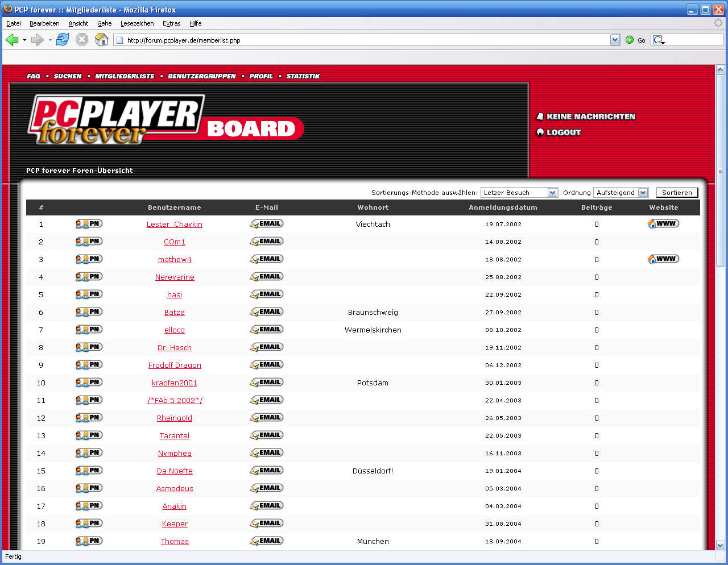
Task: Open the Back button history dropdown arrow
Action: pyautogui.click(x=24, y=40)
